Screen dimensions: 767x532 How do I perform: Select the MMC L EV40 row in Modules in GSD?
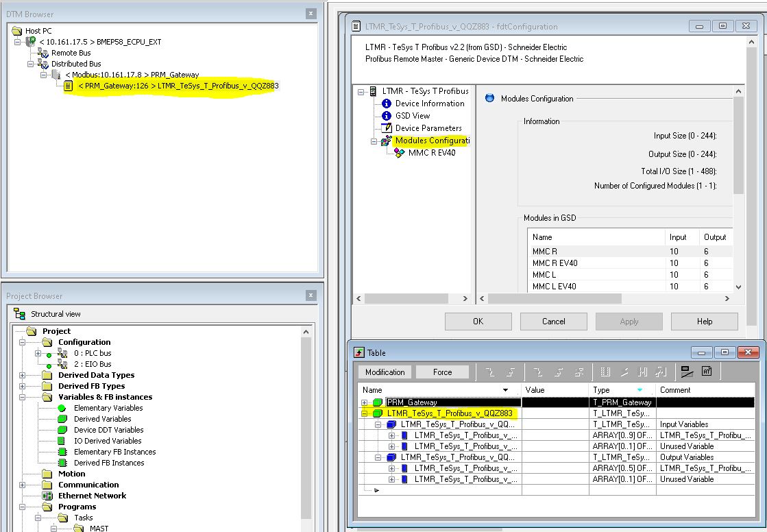[x=631, y=287]
